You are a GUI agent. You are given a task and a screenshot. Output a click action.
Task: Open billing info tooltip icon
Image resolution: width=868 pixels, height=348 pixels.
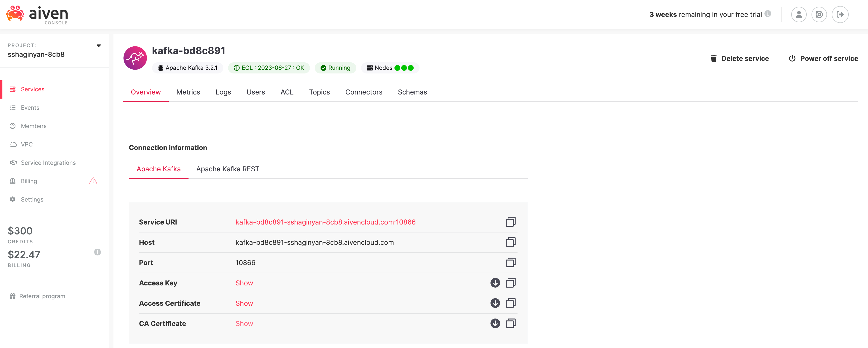97,252
